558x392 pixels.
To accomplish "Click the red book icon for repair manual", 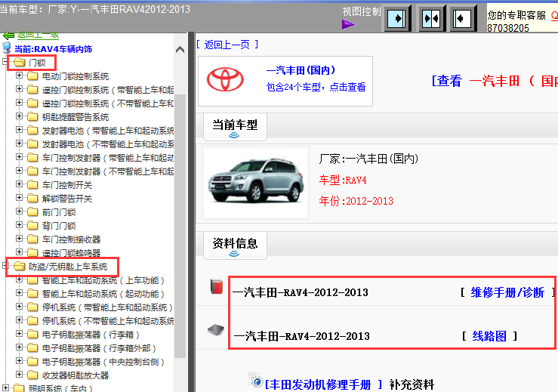I will pos(217,286).
